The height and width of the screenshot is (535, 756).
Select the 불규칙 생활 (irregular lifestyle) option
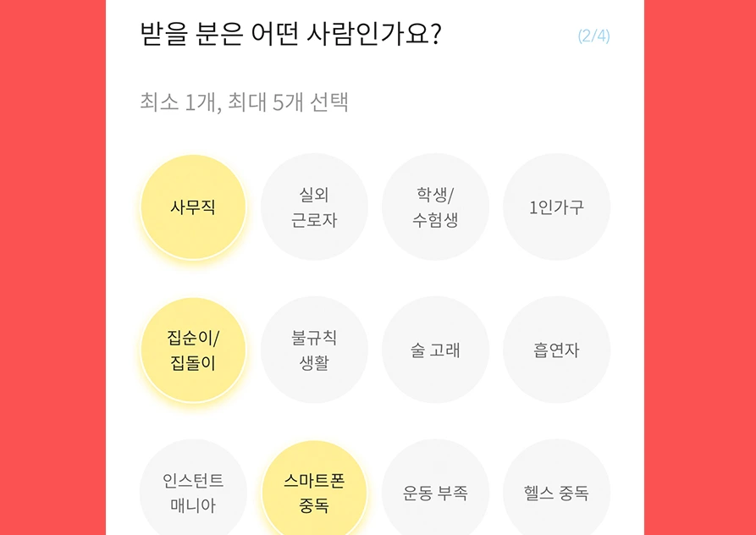[x=314, y=348]
